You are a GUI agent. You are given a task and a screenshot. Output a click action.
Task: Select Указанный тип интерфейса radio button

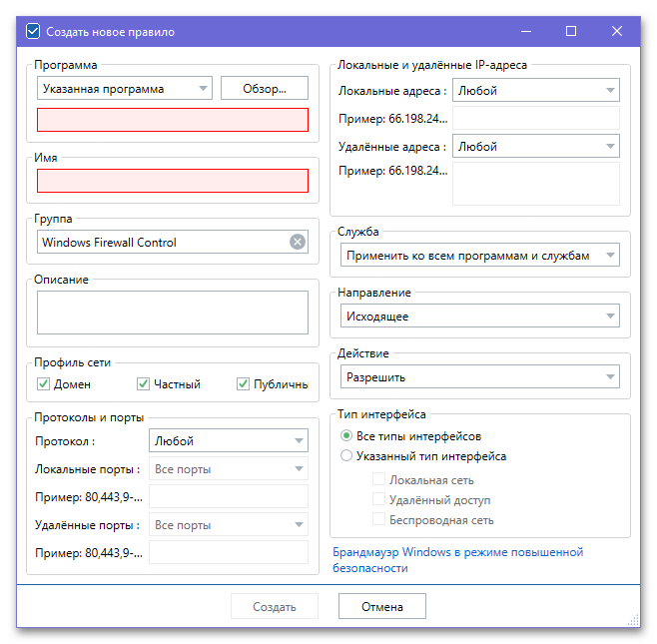coord(346,455)
